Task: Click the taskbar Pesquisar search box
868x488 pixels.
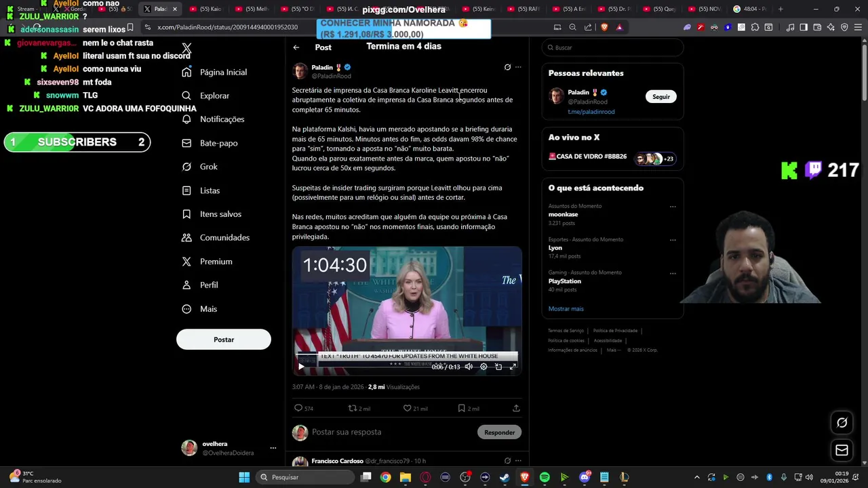Action: (305, 477)
